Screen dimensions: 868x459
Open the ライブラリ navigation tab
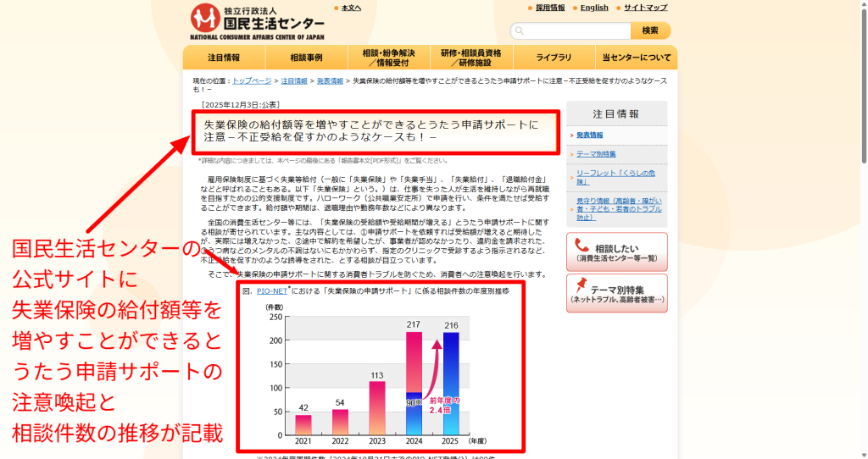554,58
